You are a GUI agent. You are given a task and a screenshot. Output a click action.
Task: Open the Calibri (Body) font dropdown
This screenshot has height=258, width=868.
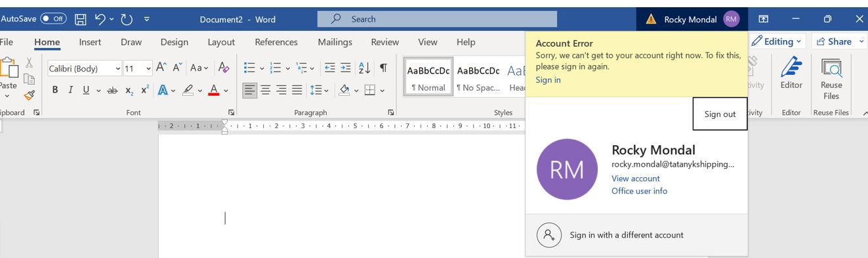click(x=118, y=68)
